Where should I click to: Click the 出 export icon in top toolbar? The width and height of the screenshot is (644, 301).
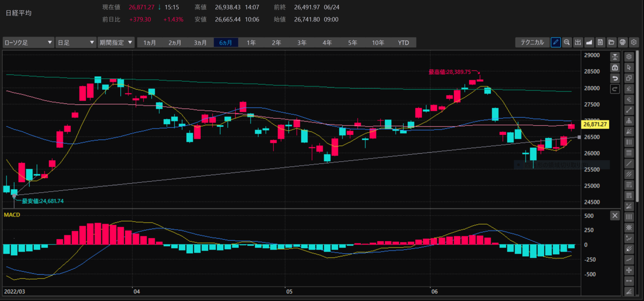coord(578,42)
